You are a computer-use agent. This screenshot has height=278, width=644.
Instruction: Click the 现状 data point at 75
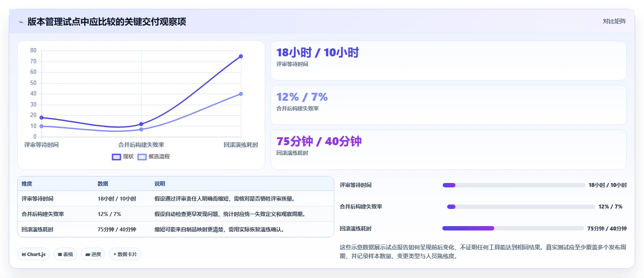pos(241,56)
